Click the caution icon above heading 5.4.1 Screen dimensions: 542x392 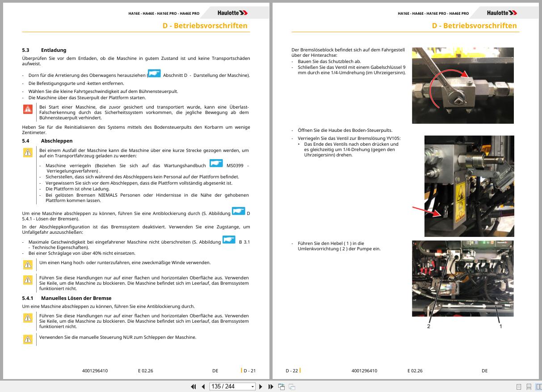[x=28, y=280]
